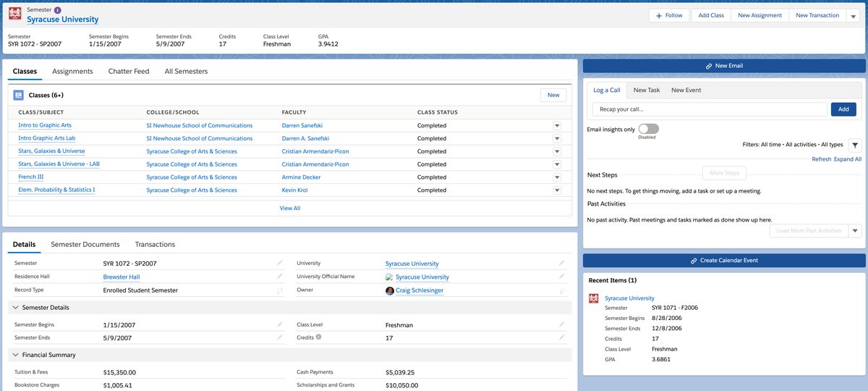Image resolution: width=868 pixels, height=391 pixels.
Task: Click the New Email button
Action: point(724,66)
